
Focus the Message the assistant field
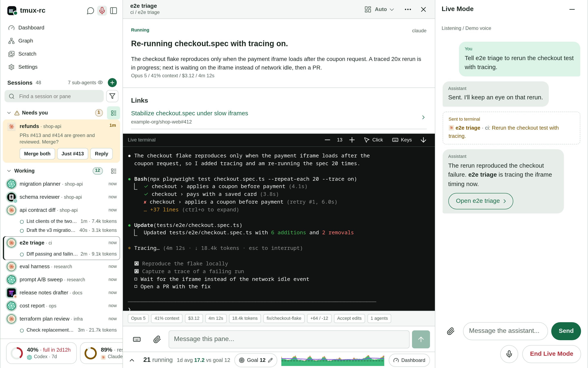click(x=505, y=331)
